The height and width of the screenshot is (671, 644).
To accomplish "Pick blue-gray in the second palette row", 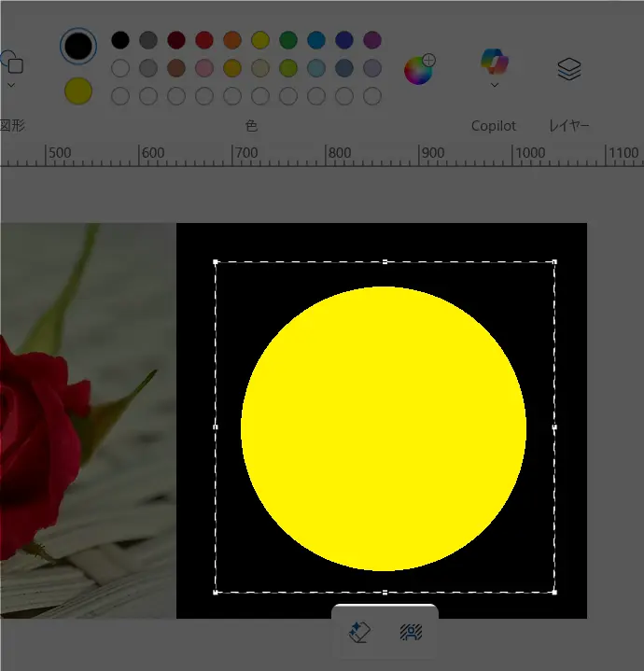I will pos(344,68).
